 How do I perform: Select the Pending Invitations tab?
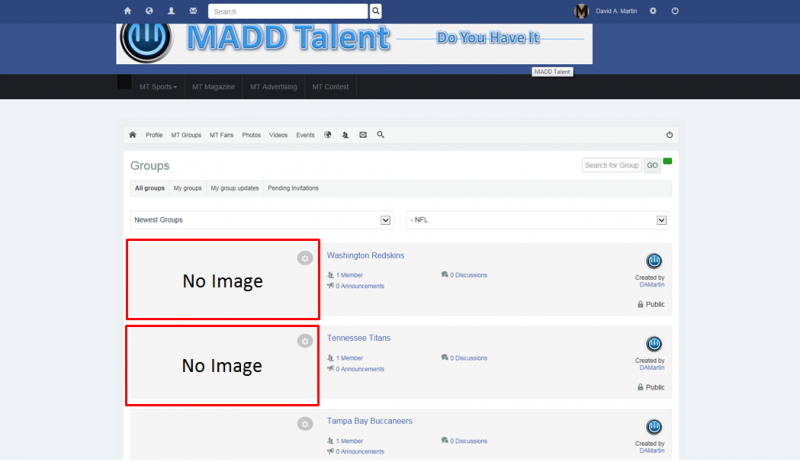293,188
